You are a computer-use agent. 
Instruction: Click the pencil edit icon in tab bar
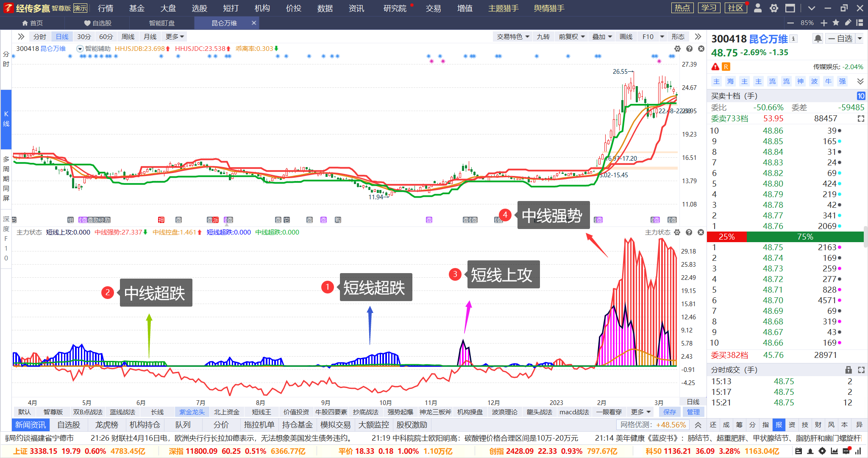tap(848, 22)
